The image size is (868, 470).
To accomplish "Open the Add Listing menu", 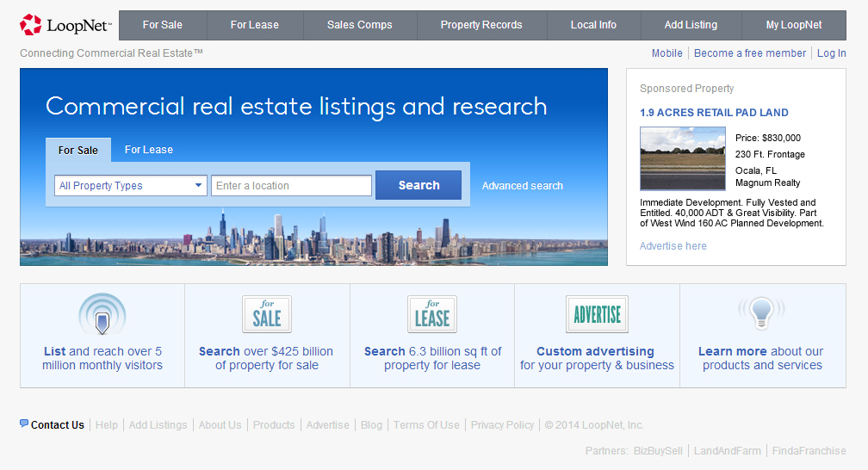I will click(x=691, y=25).
